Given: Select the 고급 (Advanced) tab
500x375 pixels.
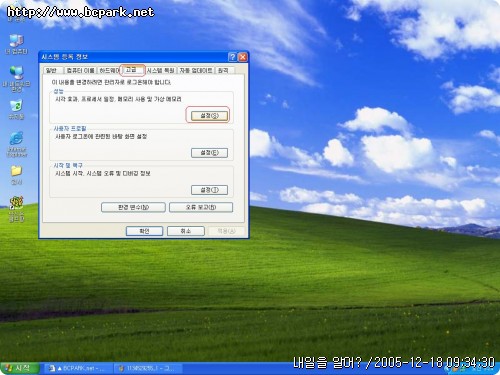Looking at the screenshot, I should (x=132, y=70).
